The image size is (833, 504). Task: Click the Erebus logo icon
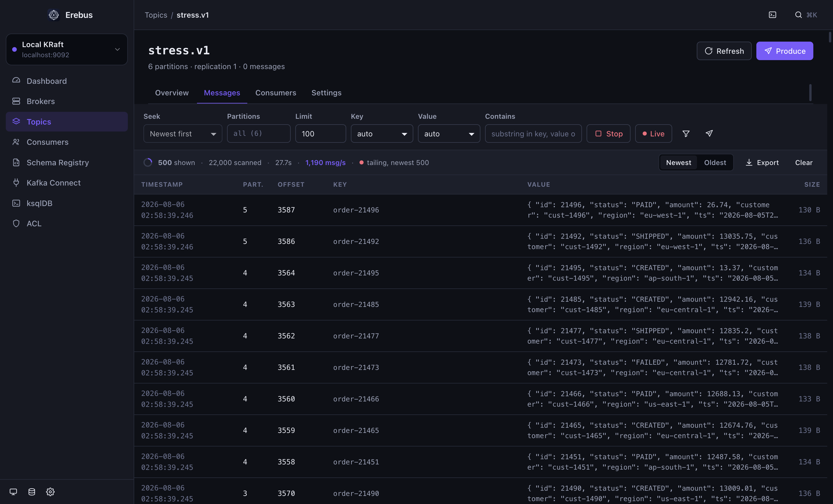click(x=54, y=15)
